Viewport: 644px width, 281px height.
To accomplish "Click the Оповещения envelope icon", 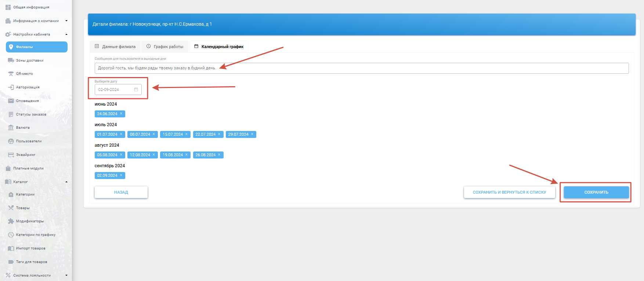I will (11, 101).
